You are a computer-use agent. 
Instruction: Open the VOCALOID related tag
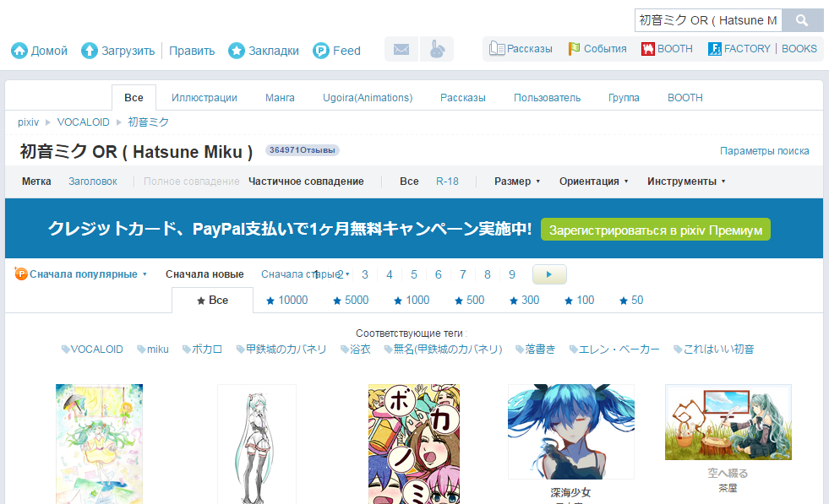[92, 350]
